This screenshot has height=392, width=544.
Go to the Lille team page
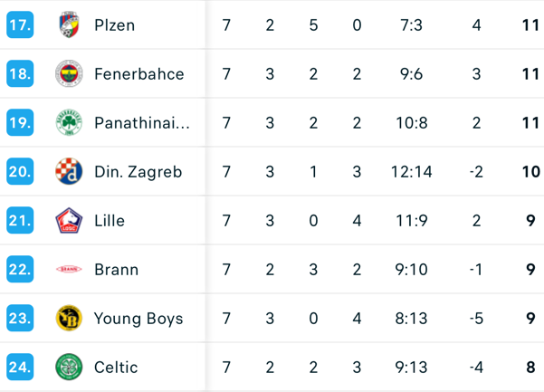pos(110,221)
